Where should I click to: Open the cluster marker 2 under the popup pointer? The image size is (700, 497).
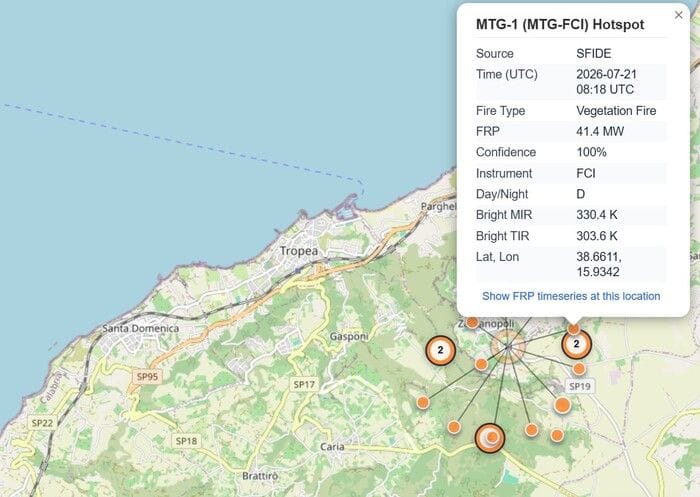pos(576,344)
